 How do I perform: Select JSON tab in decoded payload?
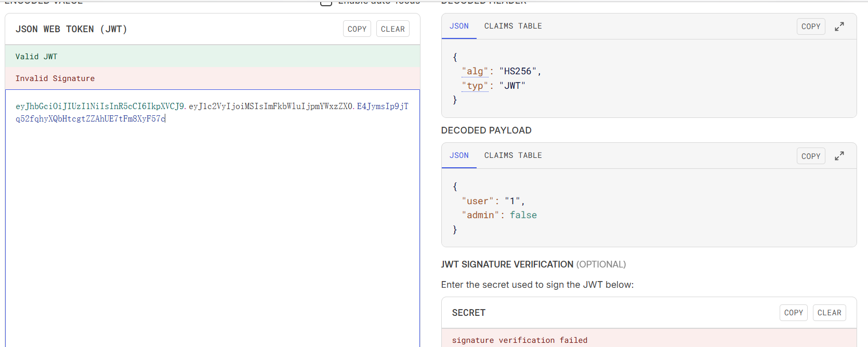point(459,155)
